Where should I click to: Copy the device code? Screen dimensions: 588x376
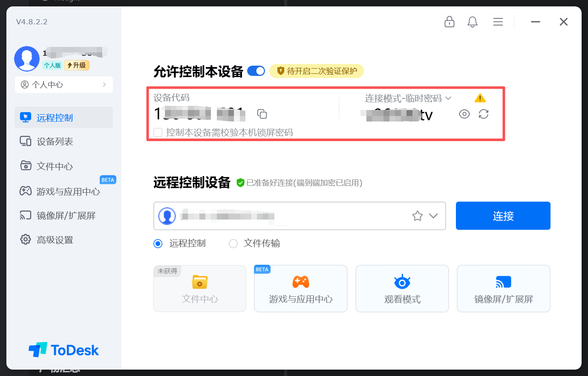coord(262,114)
